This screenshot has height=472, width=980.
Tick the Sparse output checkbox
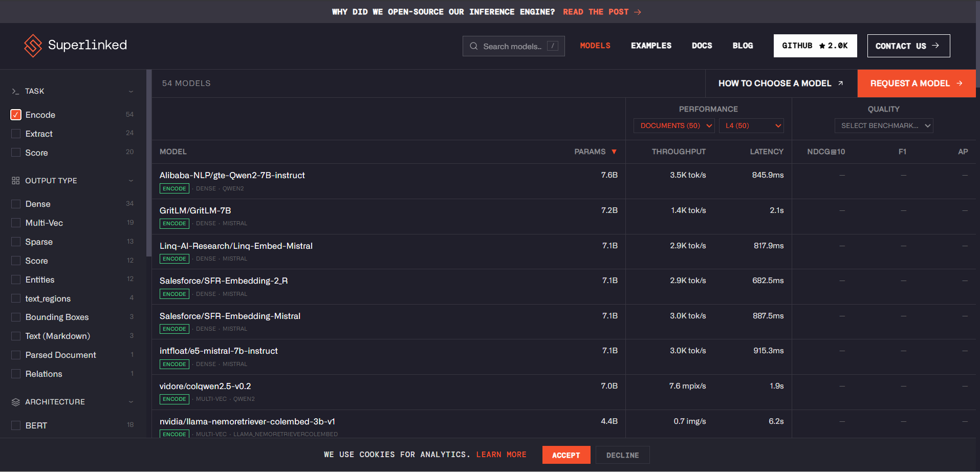[16, 242]
